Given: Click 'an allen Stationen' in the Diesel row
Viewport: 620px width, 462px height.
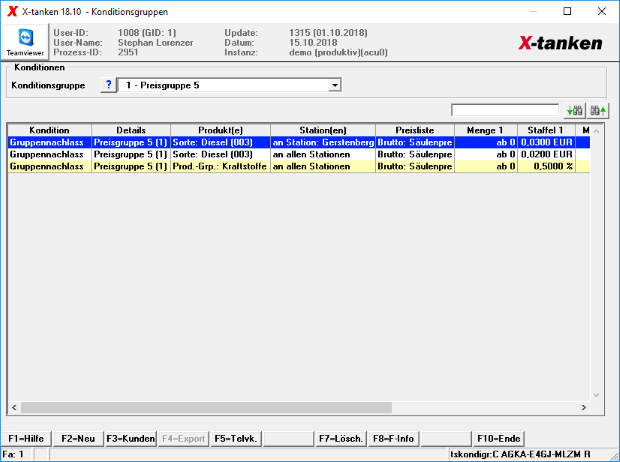Looking at the screenshot, I should [x=323, y=154].
